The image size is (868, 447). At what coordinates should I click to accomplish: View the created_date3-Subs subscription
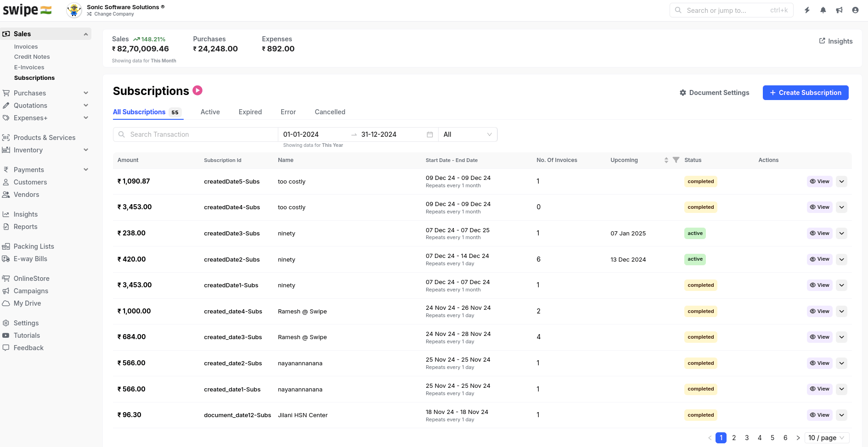tap(820, 337)
